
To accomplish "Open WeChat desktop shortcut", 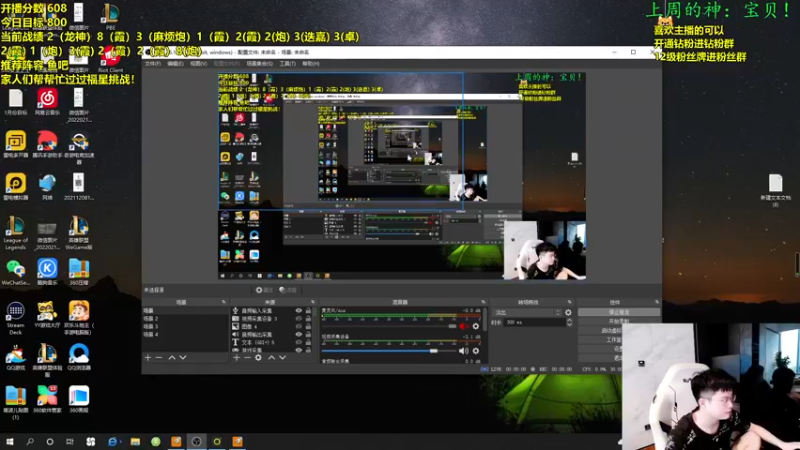I will (15, 272).
